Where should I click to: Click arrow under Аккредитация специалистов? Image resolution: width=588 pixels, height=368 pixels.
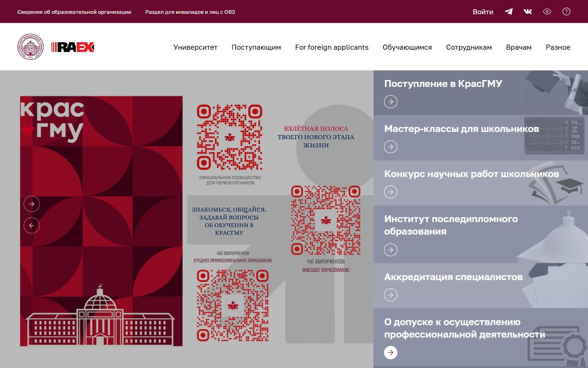(390, 295)
